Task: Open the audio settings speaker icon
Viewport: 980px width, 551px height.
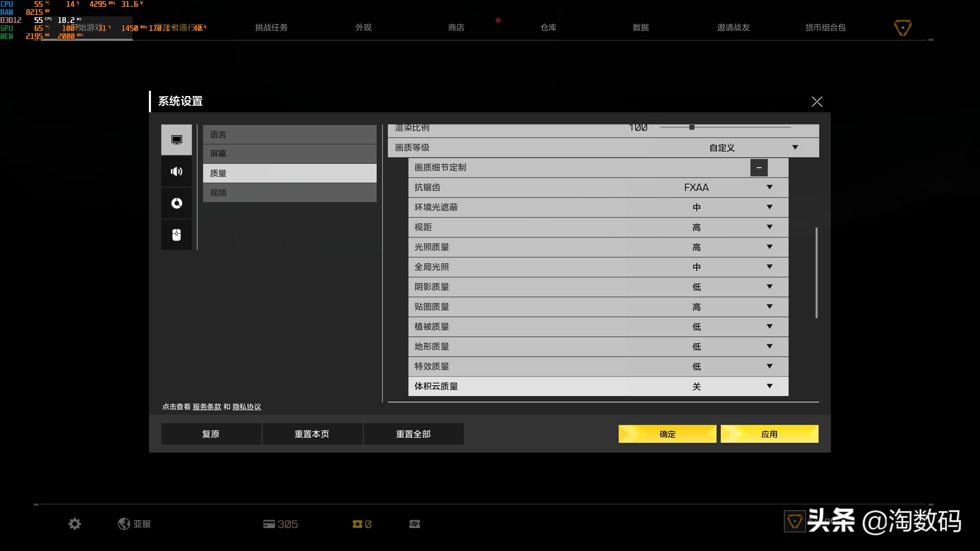Action: [x=176, y=171]
